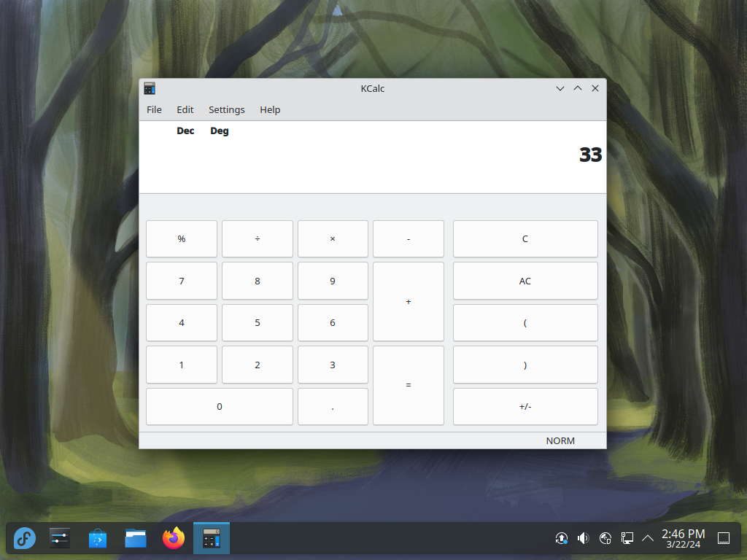Click the network connection tray icon
Screen dimensions: 747x560
click(x=627, y=539)
